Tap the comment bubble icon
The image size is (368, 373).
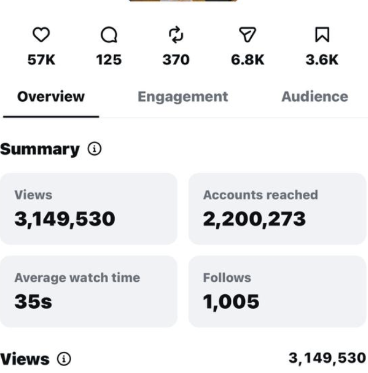click(x=109, y=35)
